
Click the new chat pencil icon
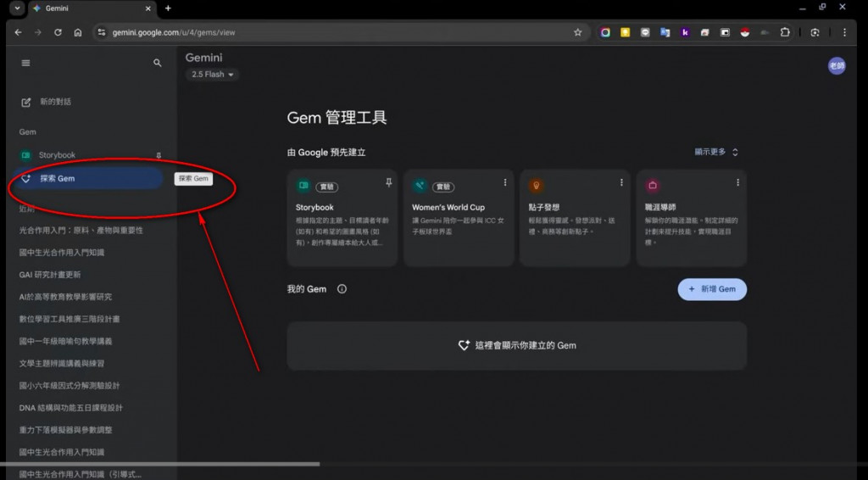click(x=26, y=103)
